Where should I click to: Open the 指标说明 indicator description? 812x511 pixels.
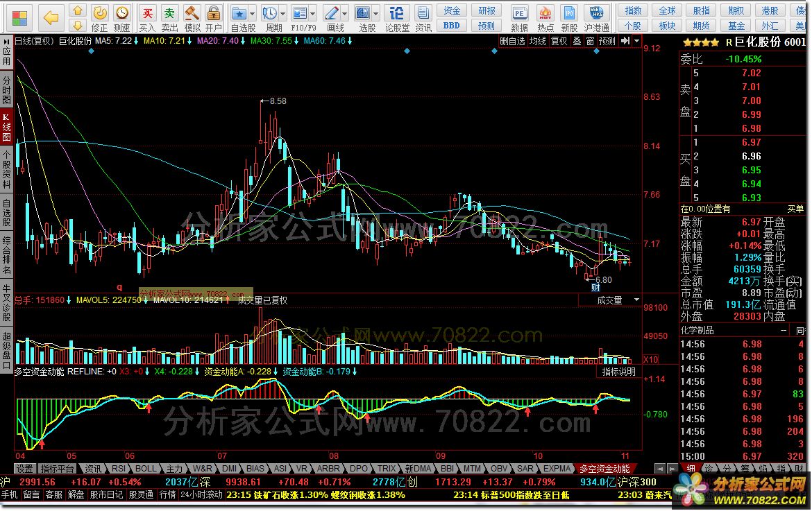point(619,372)
